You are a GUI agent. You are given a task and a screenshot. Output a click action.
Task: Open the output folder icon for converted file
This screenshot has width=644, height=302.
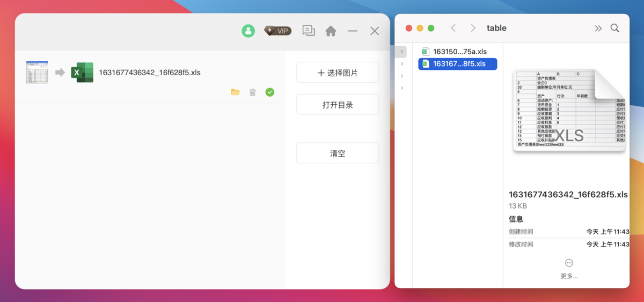235,92
